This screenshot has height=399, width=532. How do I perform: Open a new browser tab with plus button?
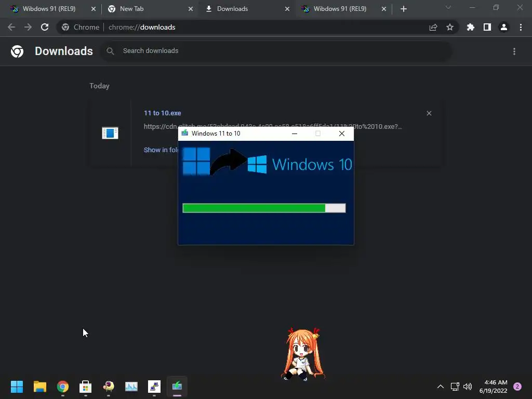[403, 9]
